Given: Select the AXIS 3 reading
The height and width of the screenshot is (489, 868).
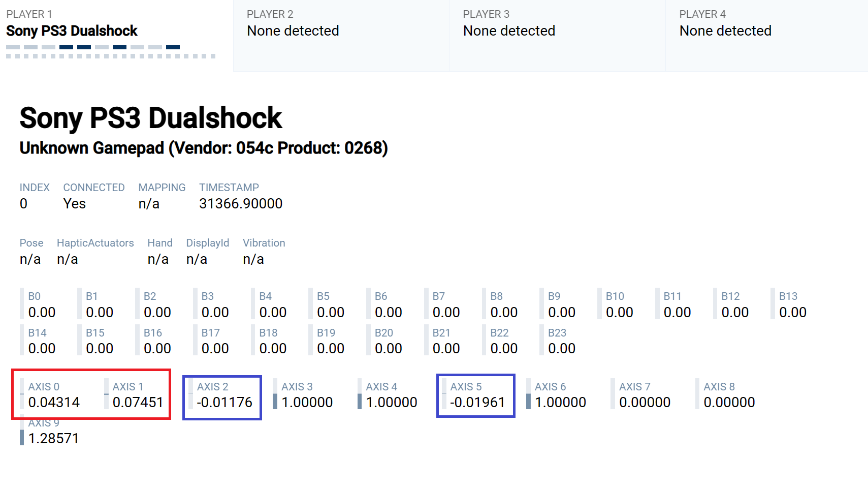Looking at the screenshot, I should pyautogui.click(x=303, y=394).
